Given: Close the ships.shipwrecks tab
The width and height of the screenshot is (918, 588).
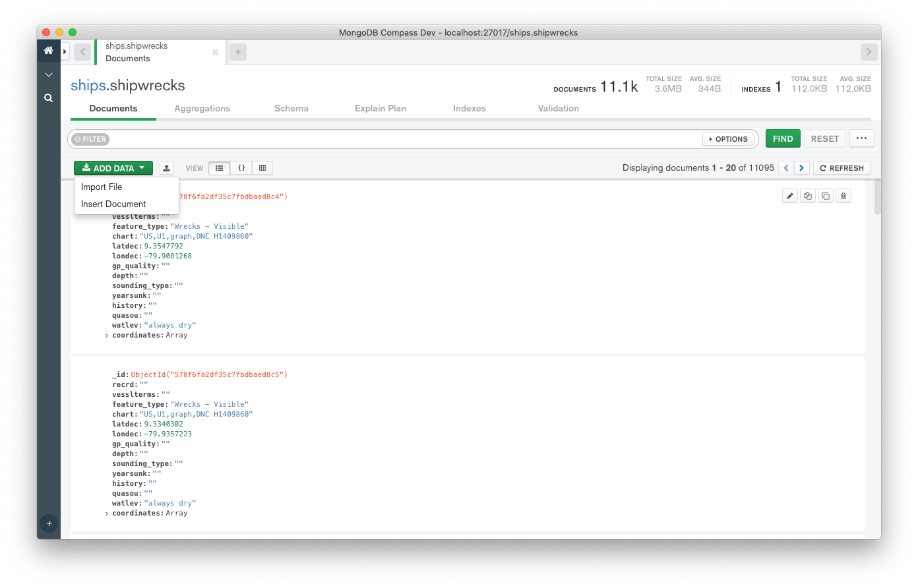Looking at the screenshot, I should 215,52.
